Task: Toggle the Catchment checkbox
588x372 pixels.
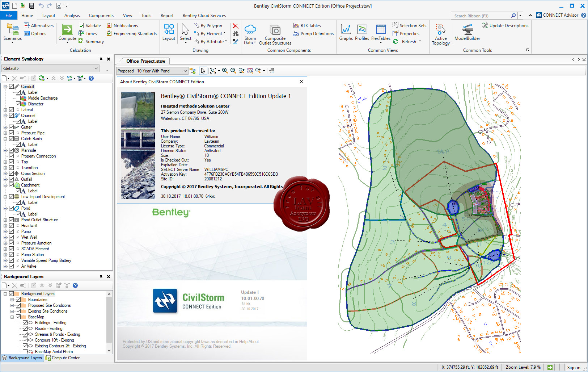Action: [x=11, y=185]
